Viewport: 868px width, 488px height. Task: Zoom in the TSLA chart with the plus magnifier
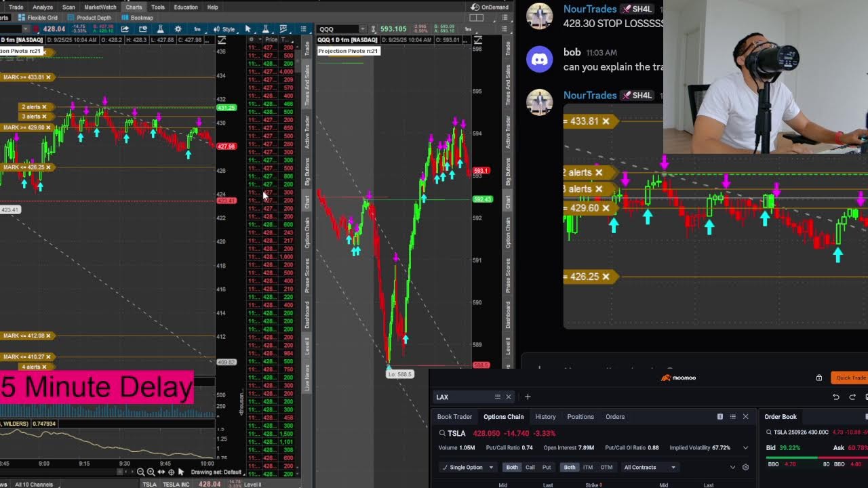click(x=151, y=472)
